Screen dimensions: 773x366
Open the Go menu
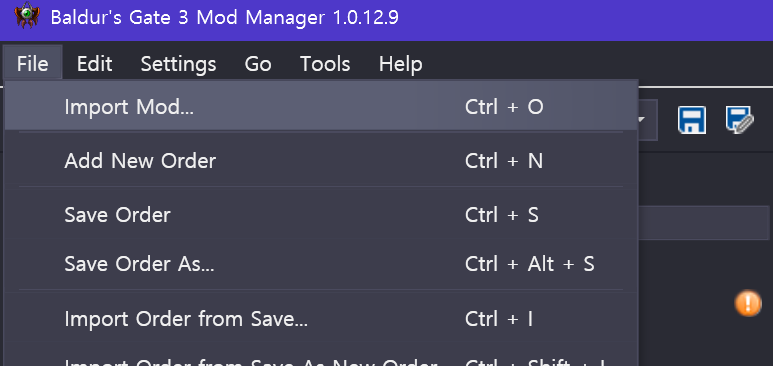point(258,64)
